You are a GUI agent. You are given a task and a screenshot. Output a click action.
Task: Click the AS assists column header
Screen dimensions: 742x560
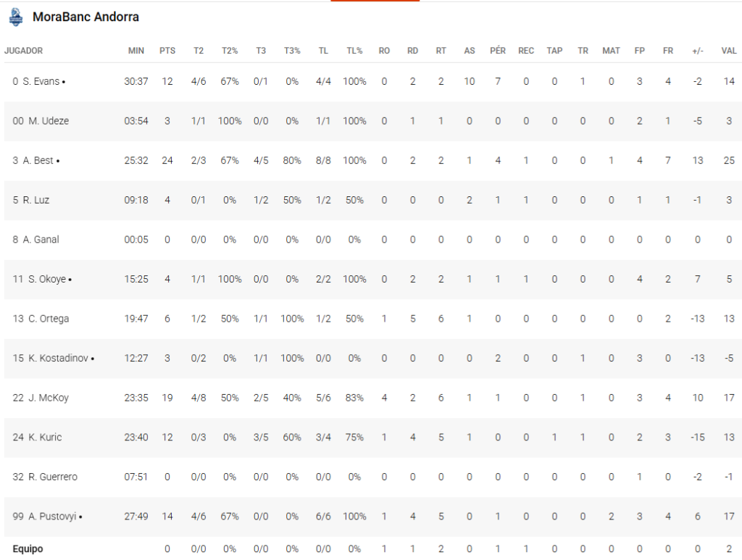click(x=470, y=51)
